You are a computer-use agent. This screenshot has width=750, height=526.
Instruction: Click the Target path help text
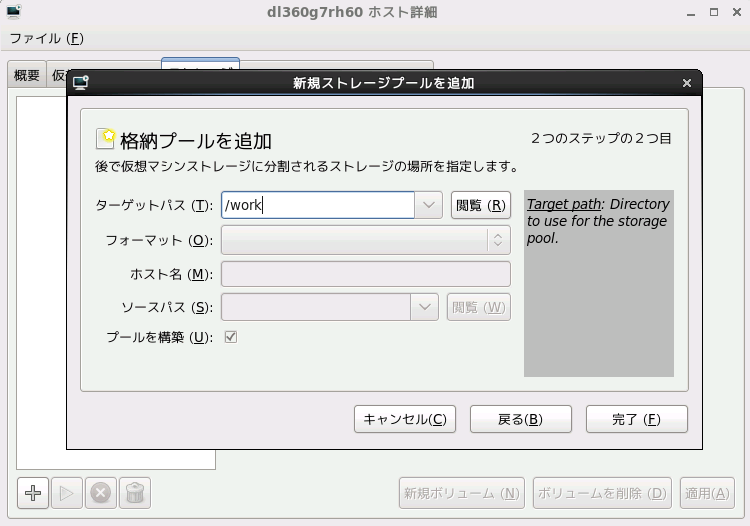pyautogui.click(x=598, y=221)
